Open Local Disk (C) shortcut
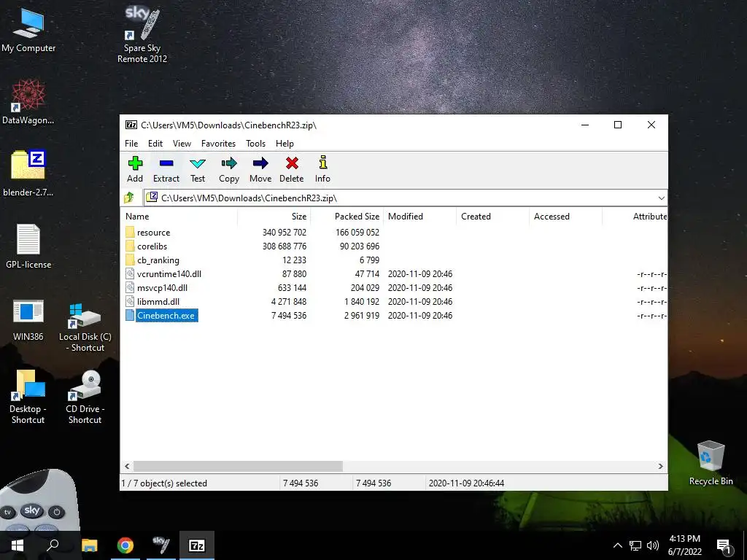 pyautogui.click(x=85, y=327)
